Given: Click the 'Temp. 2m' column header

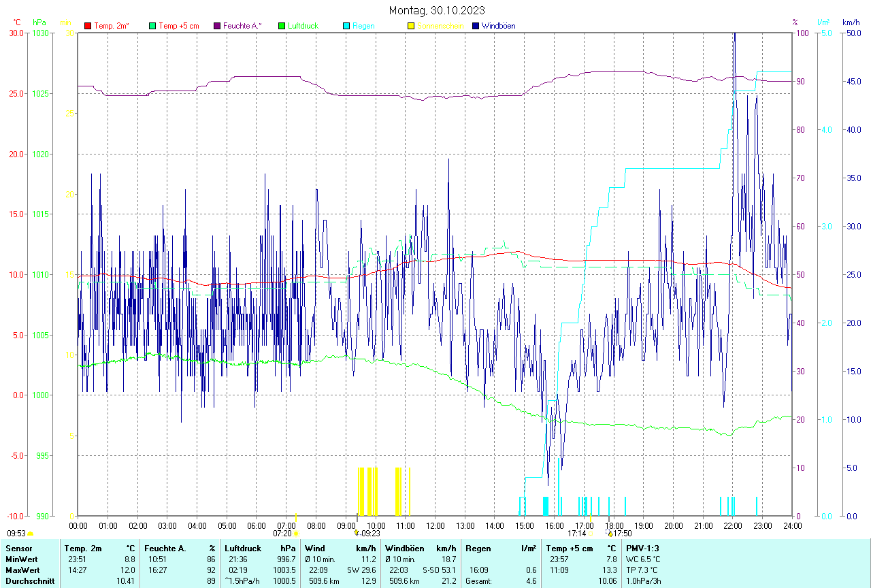Looking at the screenshot, I should (83, 548).
